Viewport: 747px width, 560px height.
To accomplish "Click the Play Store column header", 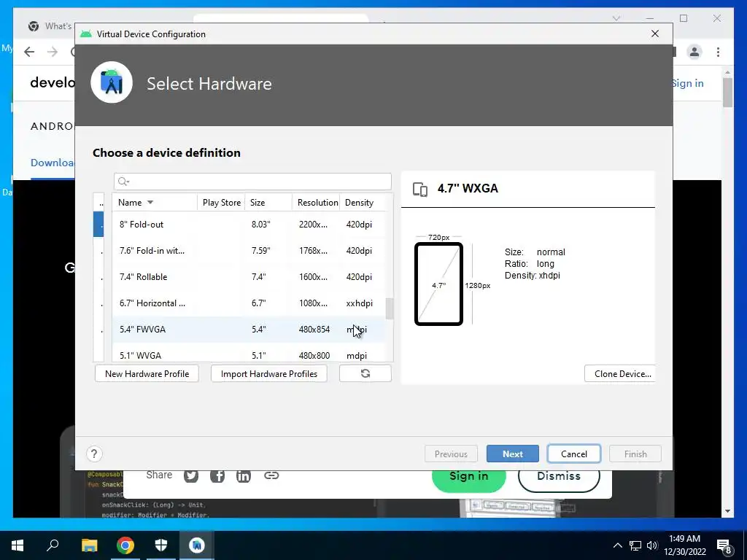I will coord(221,203).
